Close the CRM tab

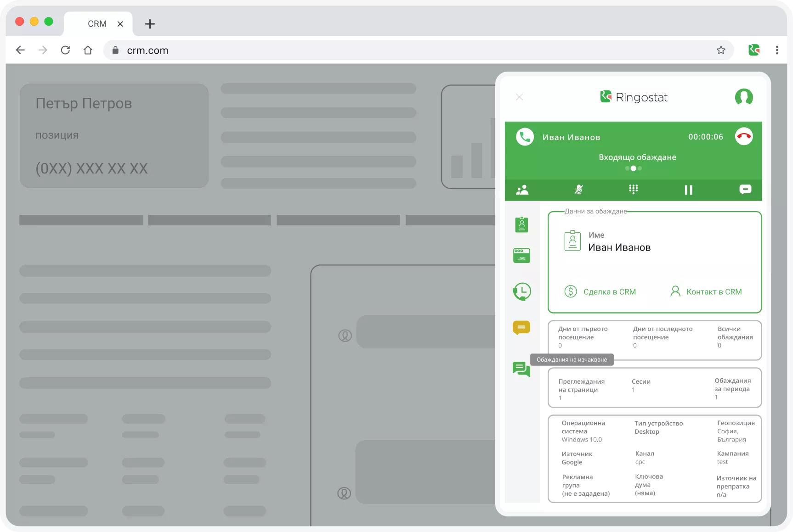click(x=120, y=24)
